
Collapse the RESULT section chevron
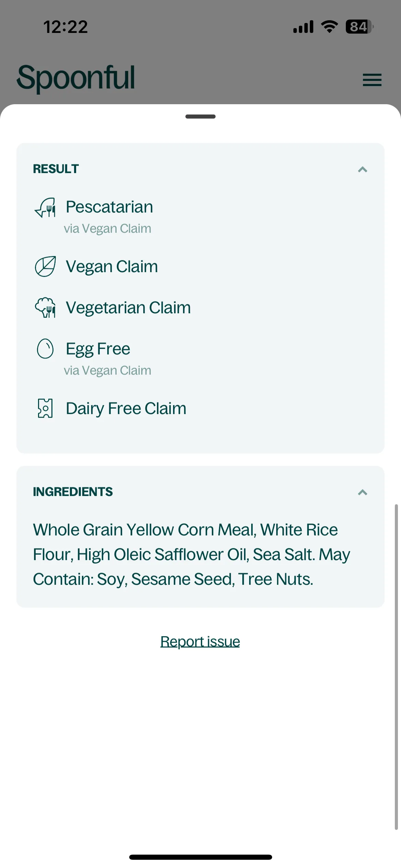363,169
